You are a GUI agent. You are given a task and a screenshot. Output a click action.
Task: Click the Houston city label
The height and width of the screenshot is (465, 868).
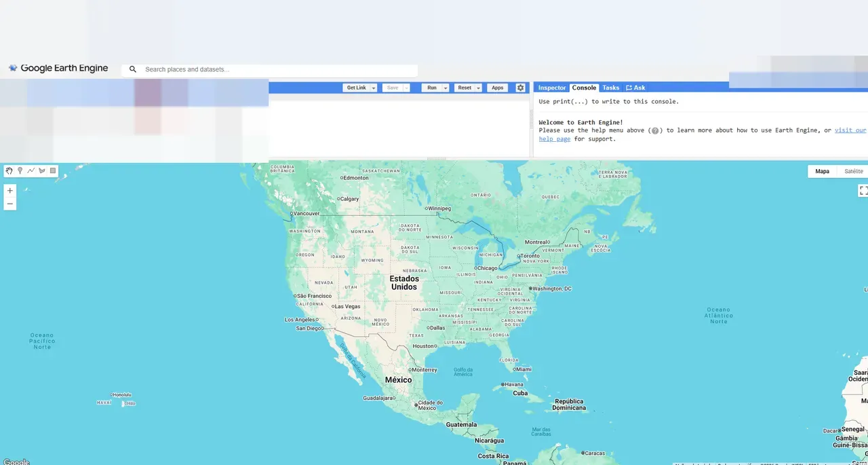pyautogui.click(x=423, y=346)
